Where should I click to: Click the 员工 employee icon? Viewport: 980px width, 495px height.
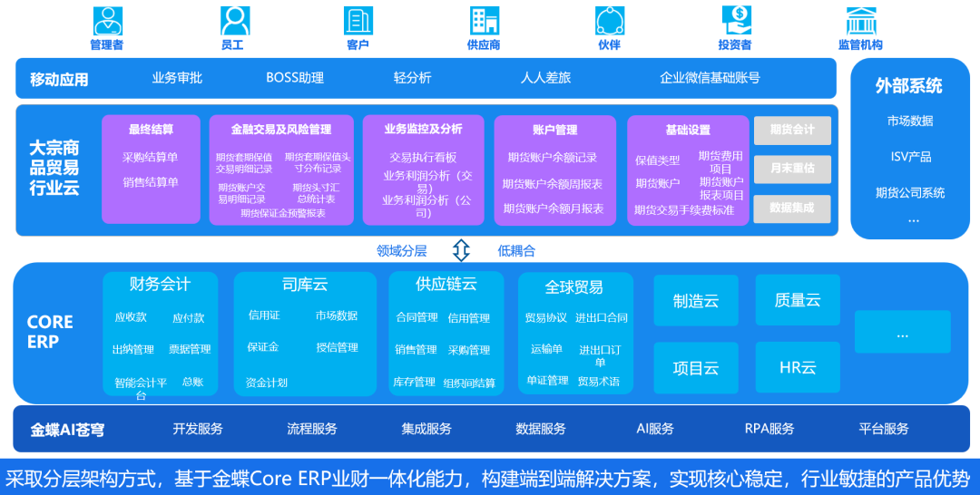click(233, 20)
